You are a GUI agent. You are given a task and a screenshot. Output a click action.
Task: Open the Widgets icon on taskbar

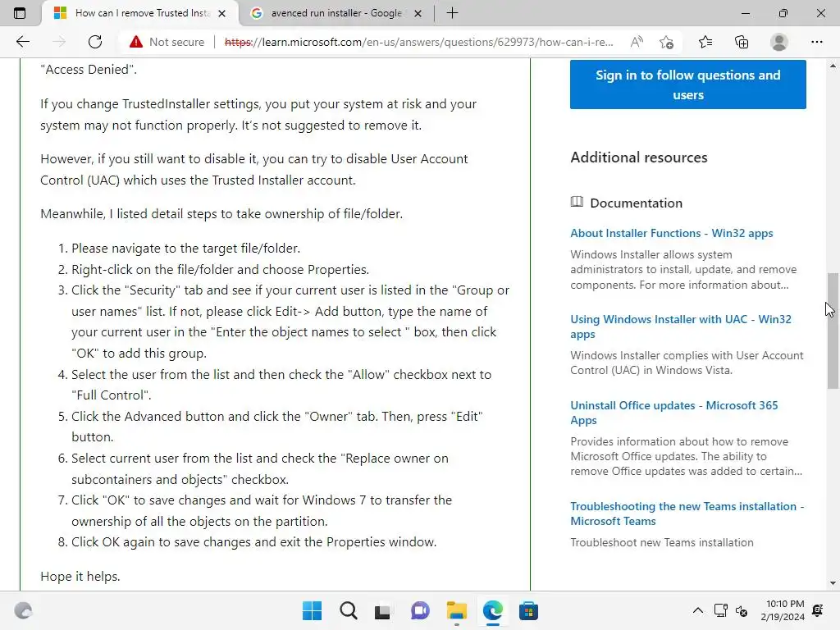click(24, 610)
